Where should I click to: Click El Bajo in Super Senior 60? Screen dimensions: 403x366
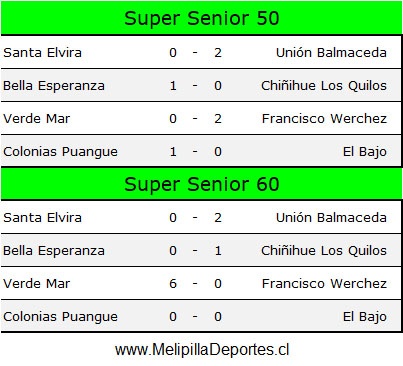[365, 317]
